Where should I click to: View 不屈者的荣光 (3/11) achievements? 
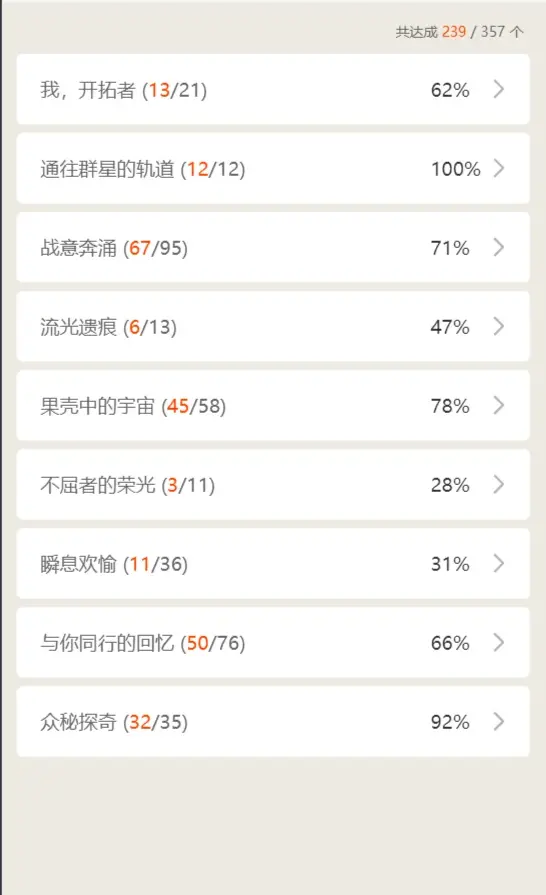[x=273, y=485]
